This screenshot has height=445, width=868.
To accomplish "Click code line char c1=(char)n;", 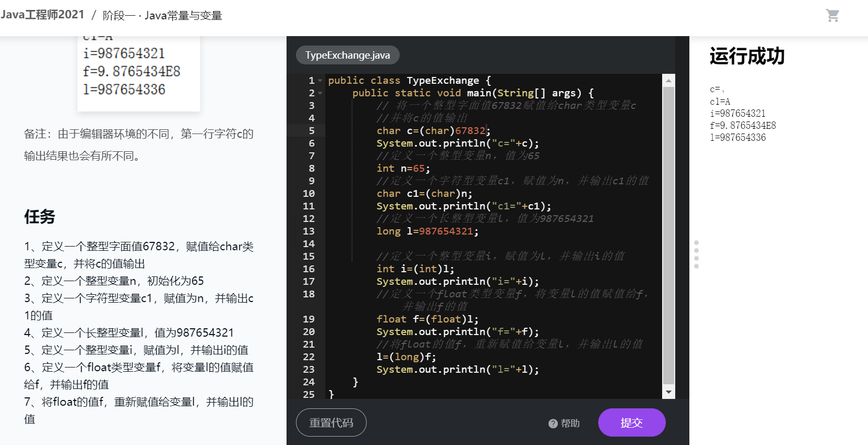I will click(x=424, y=194).
